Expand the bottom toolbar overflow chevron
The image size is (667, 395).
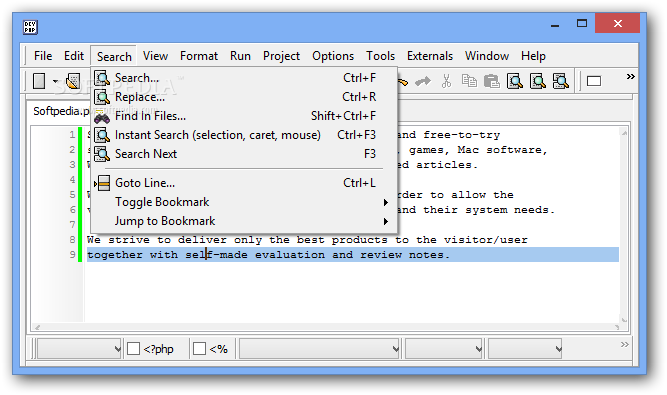624,344
